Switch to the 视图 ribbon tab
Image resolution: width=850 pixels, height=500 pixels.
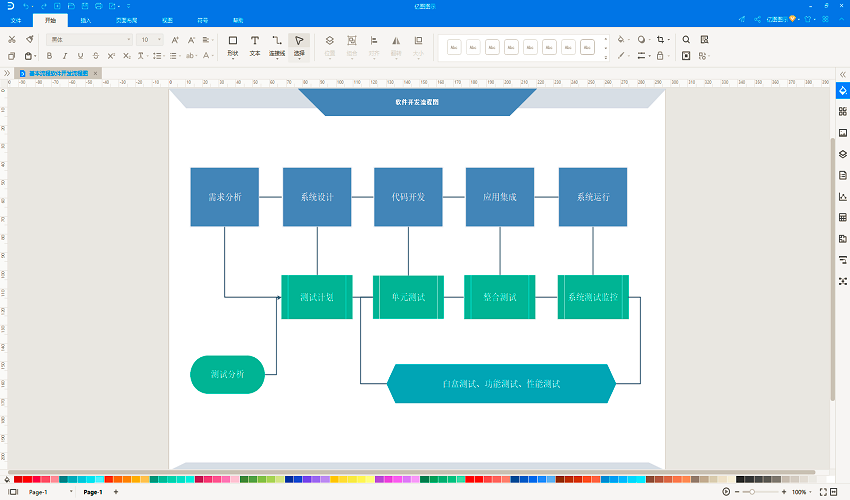click(167, 20)
